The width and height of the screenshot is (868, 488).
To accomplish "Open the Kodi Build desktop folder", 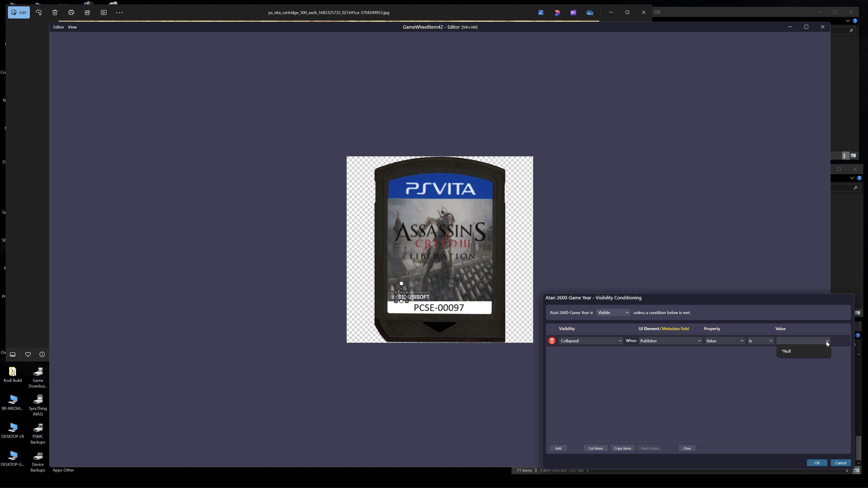I will (12, 375).
